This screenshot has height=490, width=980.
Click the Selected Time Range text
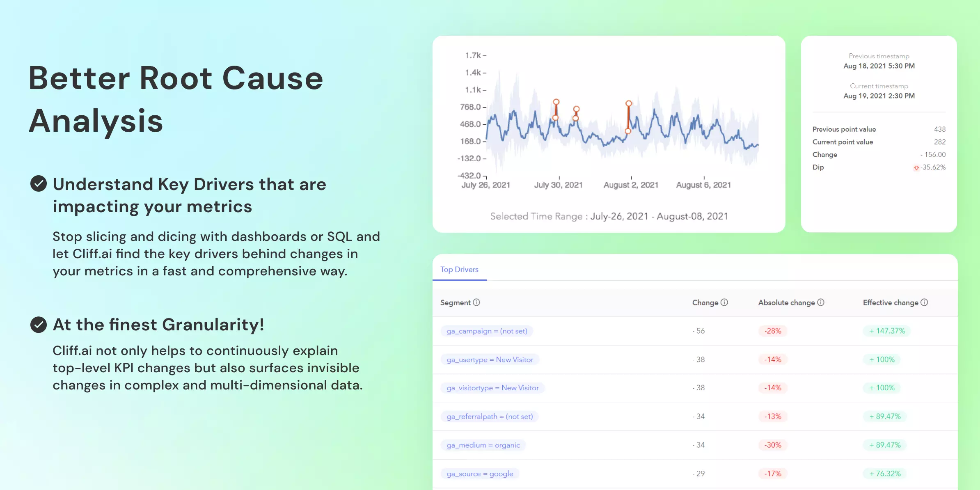point(609,216)
